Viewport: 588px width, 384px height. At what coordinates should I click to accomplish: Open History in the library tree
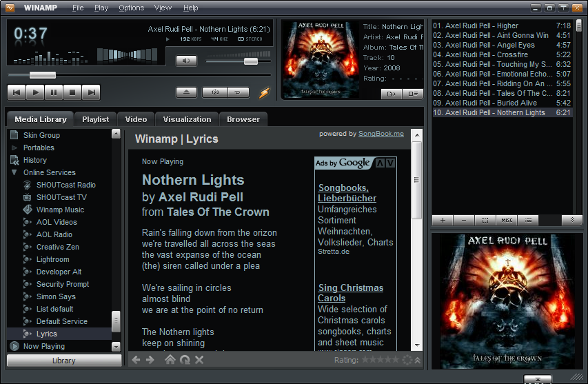click(x=35, y=160)
